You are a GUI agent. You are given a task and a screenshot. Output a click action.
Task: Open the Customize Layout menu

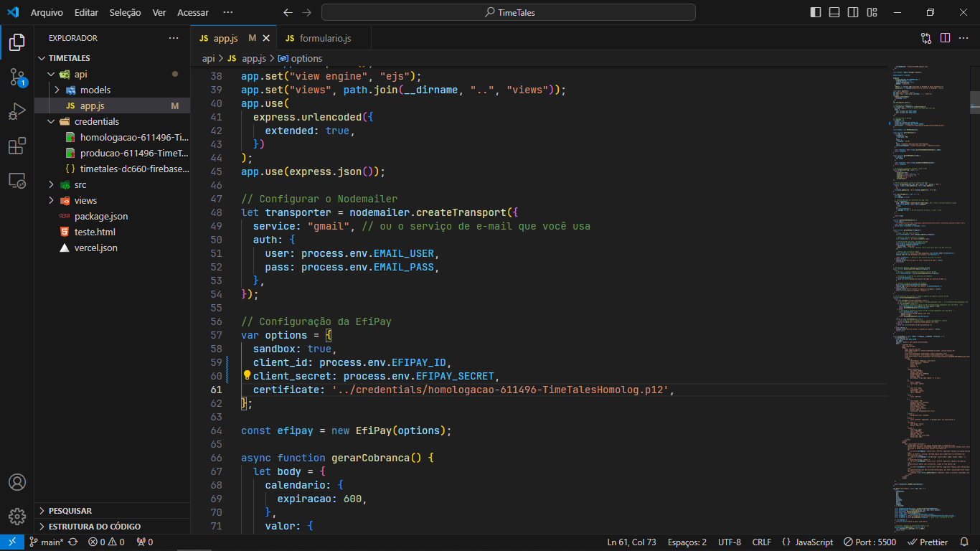tap(872, 12)
